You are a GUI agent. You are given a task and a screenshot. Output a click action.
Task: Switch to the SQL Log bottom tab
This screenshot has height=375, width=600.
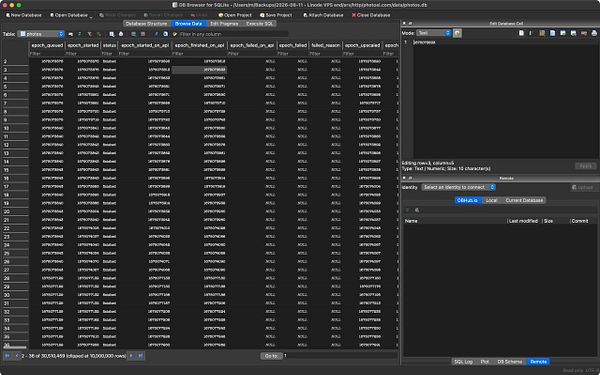coord(463,362)
